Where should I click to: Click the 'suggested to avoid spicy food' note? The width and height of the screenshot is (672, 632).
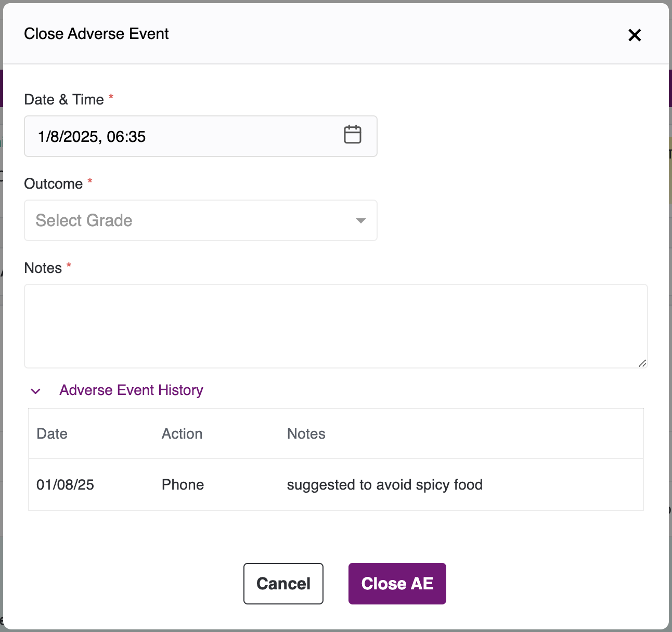click(x=384, y=485)
